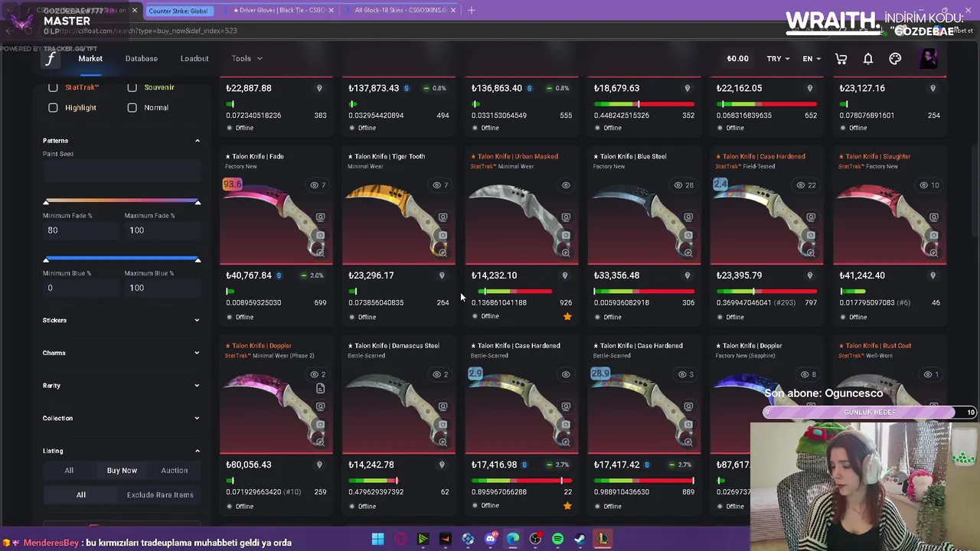The image size is (980, 551).
Task: Click location pin icon next to ₺14,232.10
Action: (564, 275)
